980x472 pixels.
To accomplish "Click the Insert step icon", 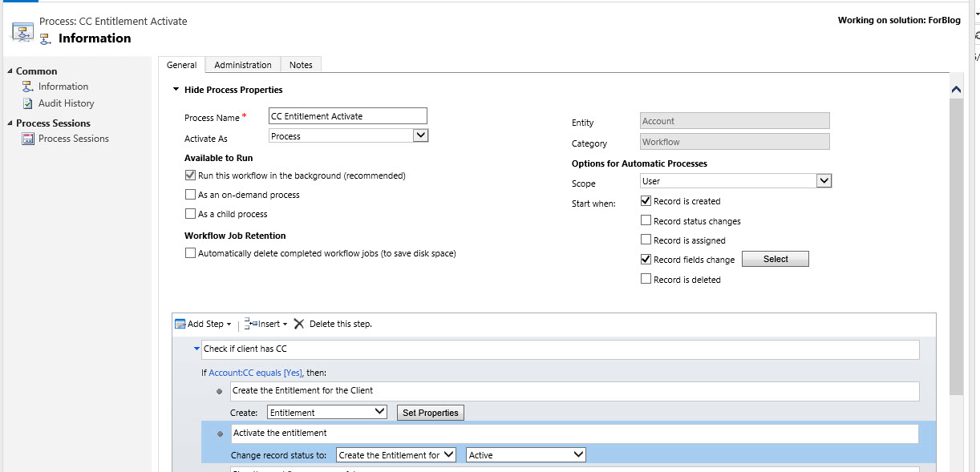I will click(x=249, y=324).
